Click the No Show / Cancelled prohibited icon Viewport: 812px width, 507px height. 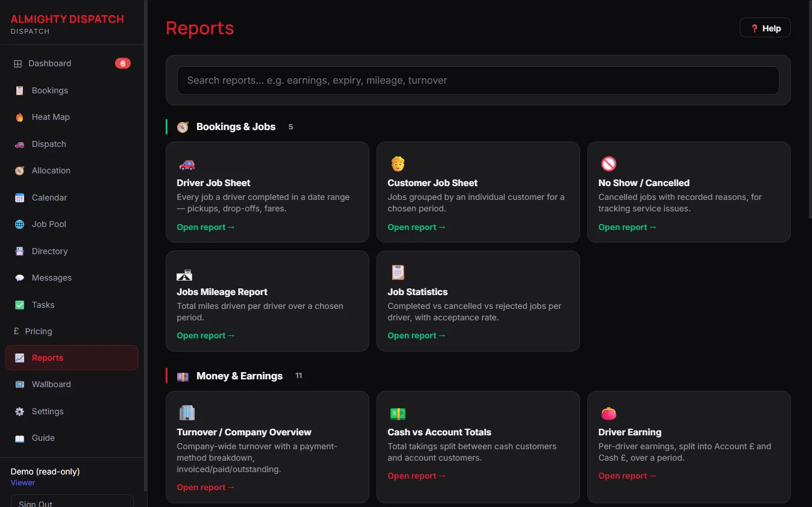click(608, 164)
